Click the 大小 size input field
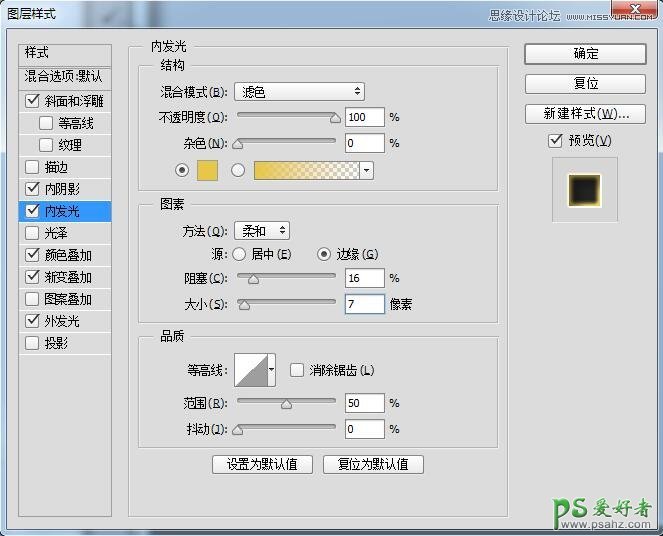This screenshot has height=536, width=663. pos(365,304)
